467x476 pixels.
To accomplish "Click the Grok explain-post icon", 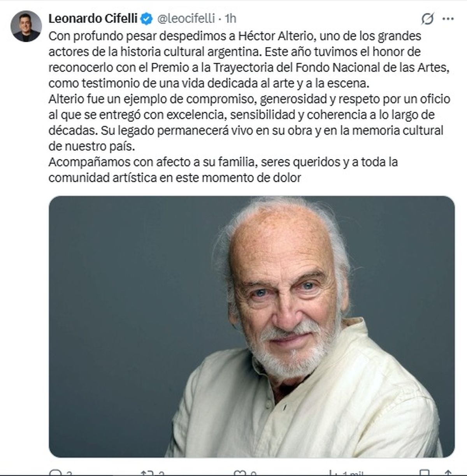I will click(x=427, y=18).
